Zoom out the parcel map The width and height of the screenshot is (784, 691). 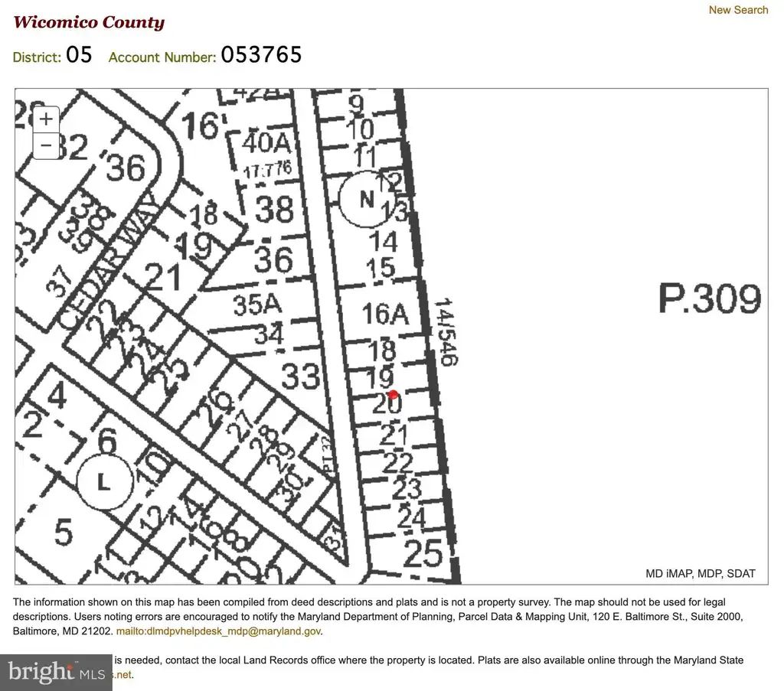(46, 145)
